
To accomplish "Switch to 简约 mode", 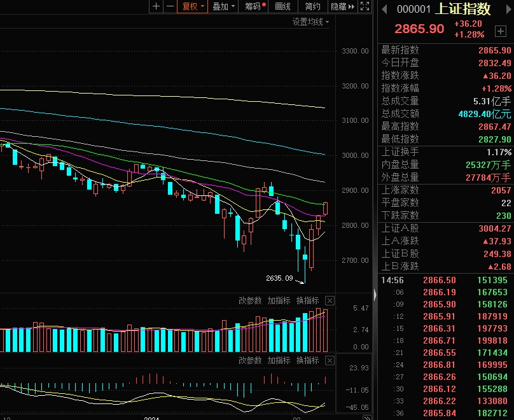I will 313,6.
